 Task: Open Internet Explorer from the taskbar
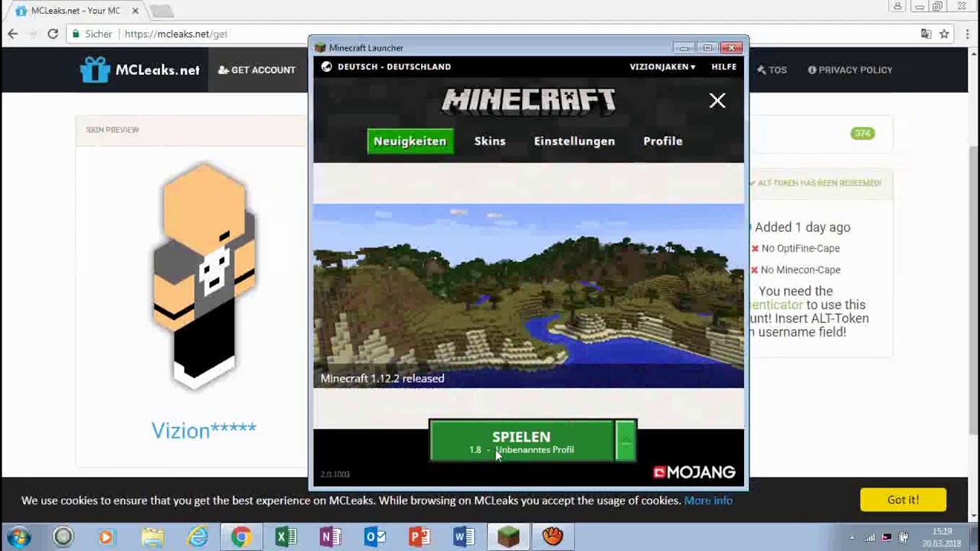(x=198, y=537)
